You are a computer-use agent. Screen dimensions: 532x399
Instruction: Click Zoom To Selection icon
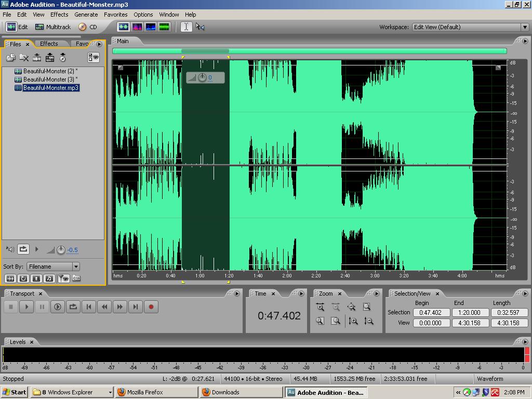point(367,307)
